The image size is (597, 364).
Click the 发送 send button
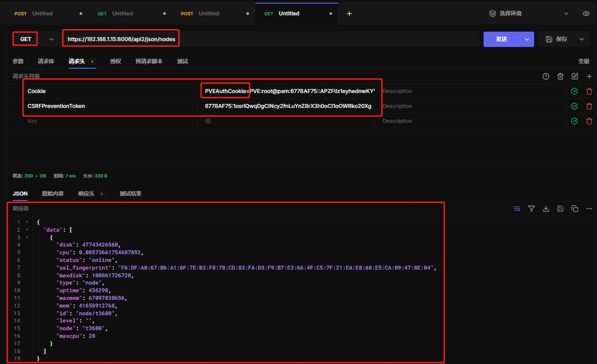pyautogui.click(x=501, y=39)
